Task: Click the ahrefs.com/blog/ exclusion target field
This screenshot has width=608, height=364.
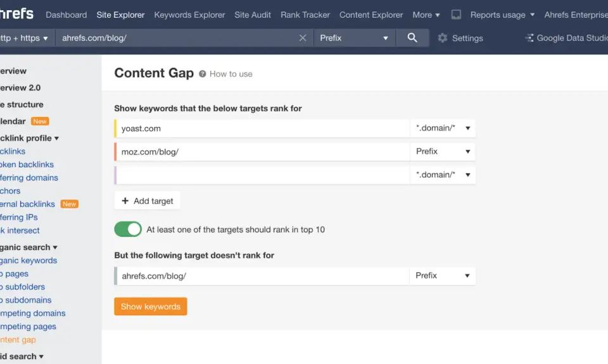Action: click(x=263, y=275)
